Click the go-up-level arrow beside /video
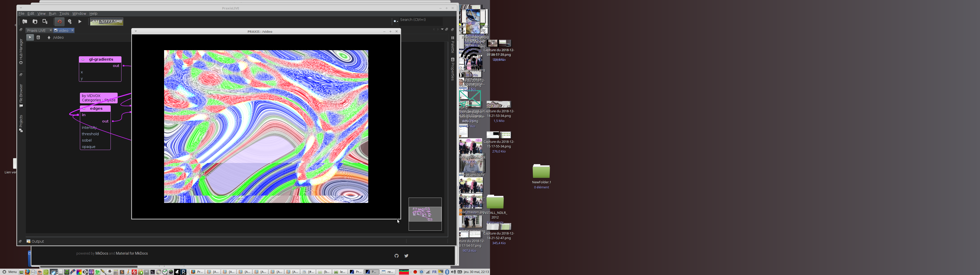Image resolution: width=980 pixels, height=275 pixels. [x=49, y=38]
